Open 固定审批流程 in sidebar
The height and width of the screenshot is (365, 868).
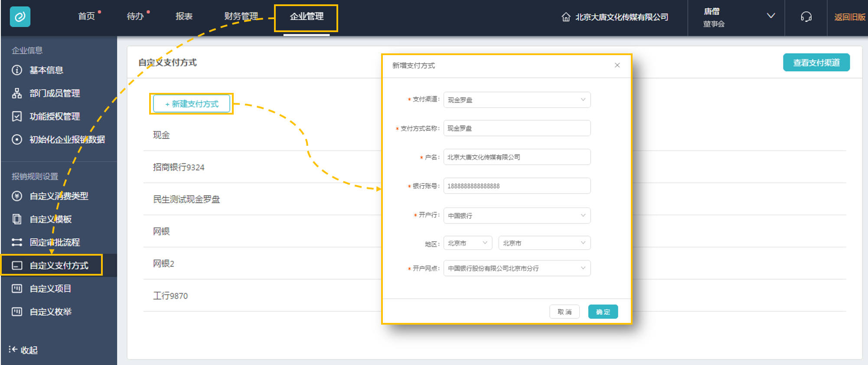[55, 242]
